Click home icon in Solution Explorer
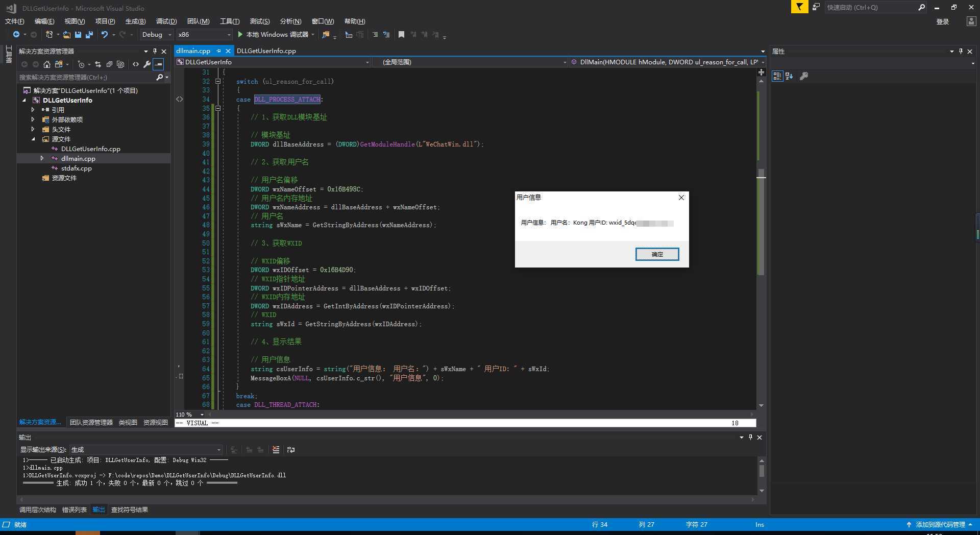The image size is (980, 535). 47,64
